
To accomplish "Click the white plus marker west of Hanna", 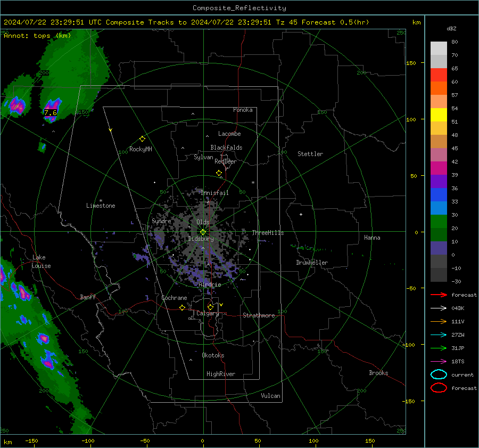I will pyautogui.click(x=301, y=214).
